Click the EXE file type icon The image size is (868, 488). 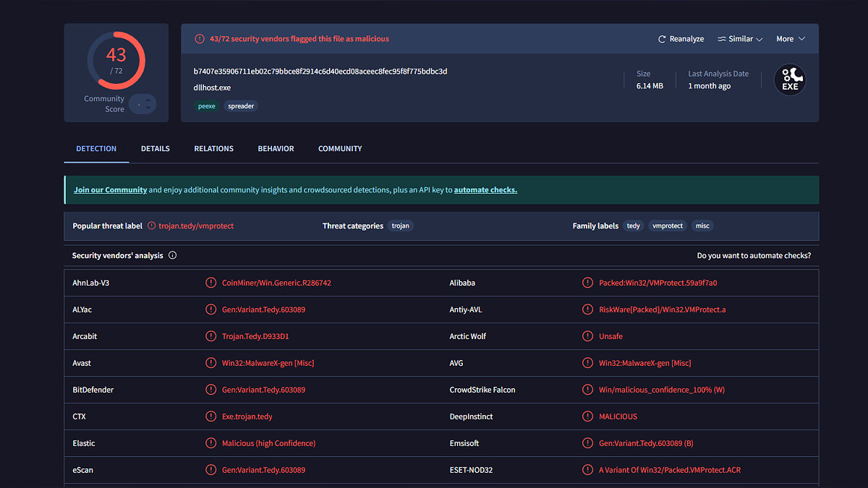pyautogui.click(x=790, y=80)
